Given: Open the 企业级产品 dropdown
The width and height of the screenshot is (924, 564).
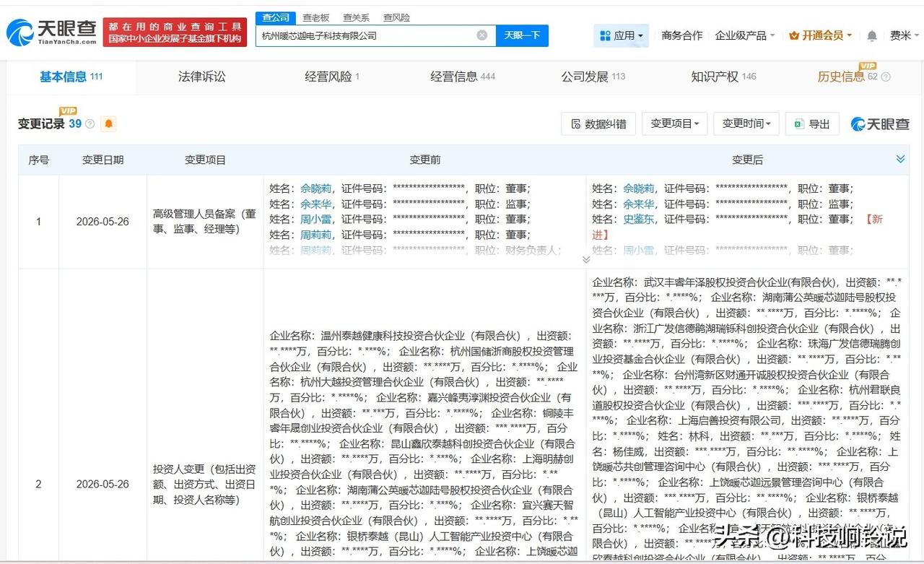Looking at the screenshot, I should pos(744,35).
